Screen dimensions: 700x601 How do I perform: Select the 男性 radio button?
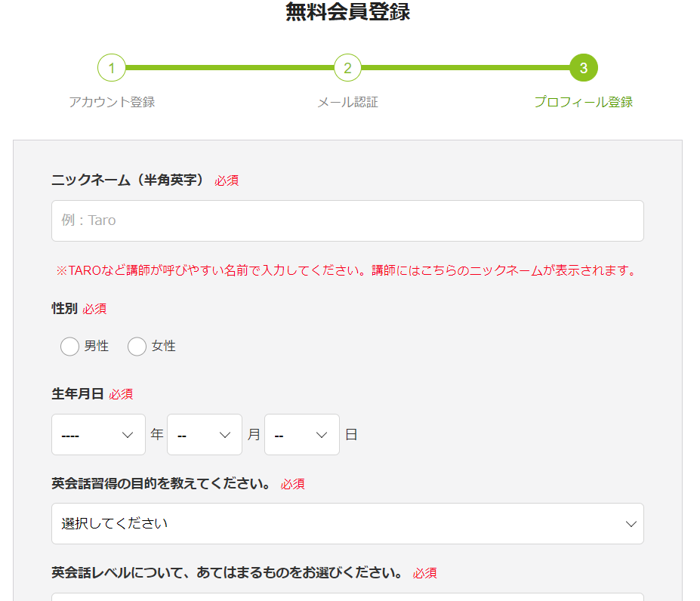click(x=69, y=347)
